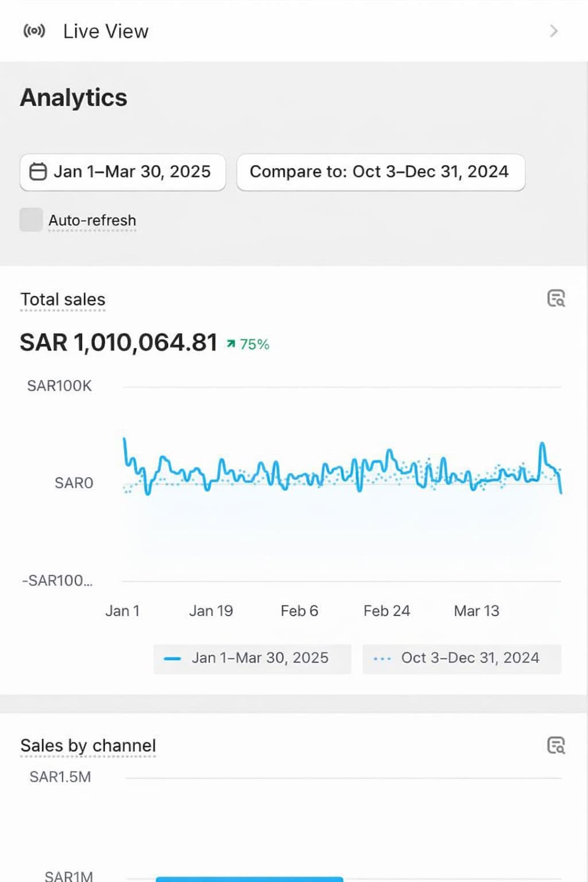
Task: View the report icon for Total sales
Action: 555,299
